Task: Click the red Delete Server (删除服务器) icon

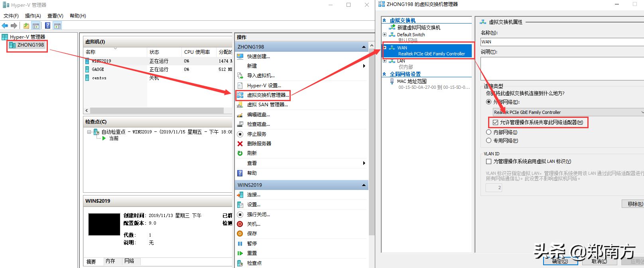Action: pyautogui.click(x=240, y=143)
